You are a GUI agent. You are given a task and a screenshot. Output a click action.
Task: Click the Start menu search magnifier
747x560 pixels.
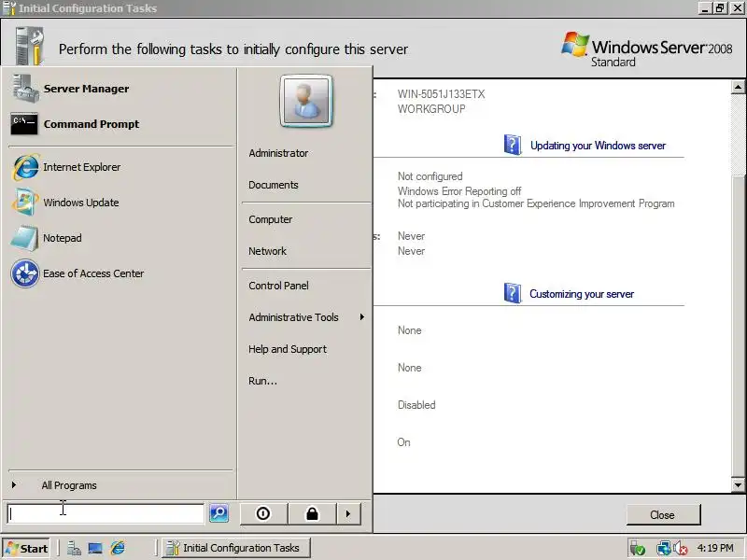coord(219,512)
